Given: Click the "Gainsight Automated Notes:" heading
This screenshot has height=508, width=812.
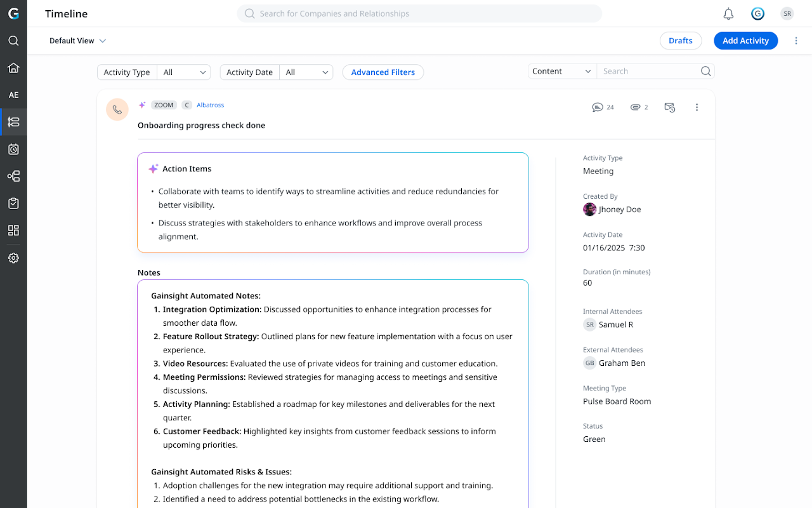Looking at the screenshot, I should [x=206, y=296].
